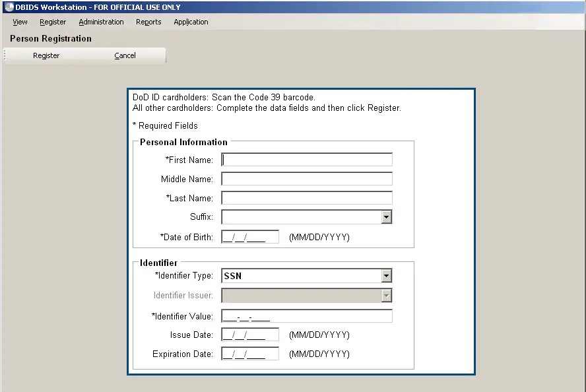This screenshot has width=586, height=392.
Task: Open the Administration menu
Action: coord(100,22)
